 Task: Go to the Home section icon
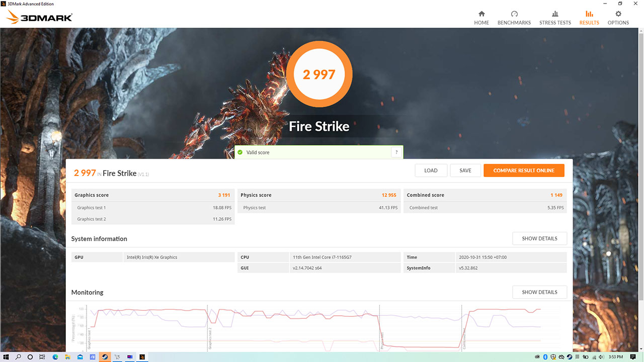coord(481,14)
